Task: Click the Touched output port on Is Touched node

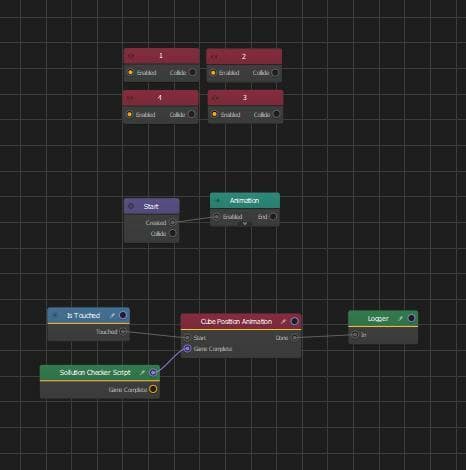Action: click(123, 332)
